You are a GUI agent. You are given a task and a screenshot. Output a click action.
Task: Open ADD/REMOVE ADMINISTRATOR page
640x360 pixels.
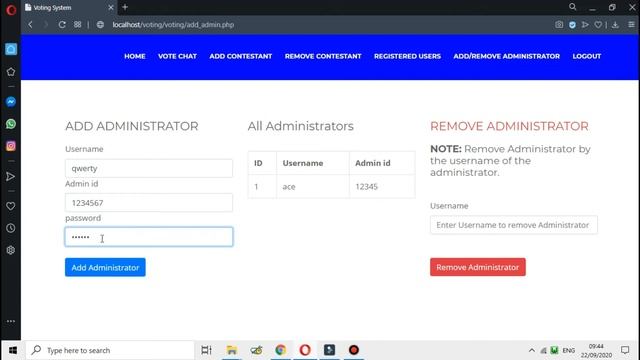tap(507, 56)
